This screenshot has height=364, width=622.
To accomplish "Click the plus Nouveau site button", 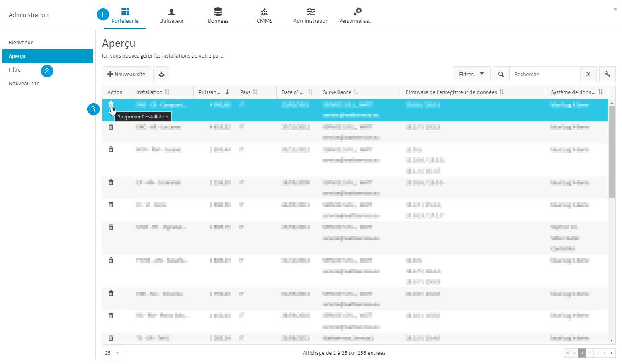I will 126,74.
